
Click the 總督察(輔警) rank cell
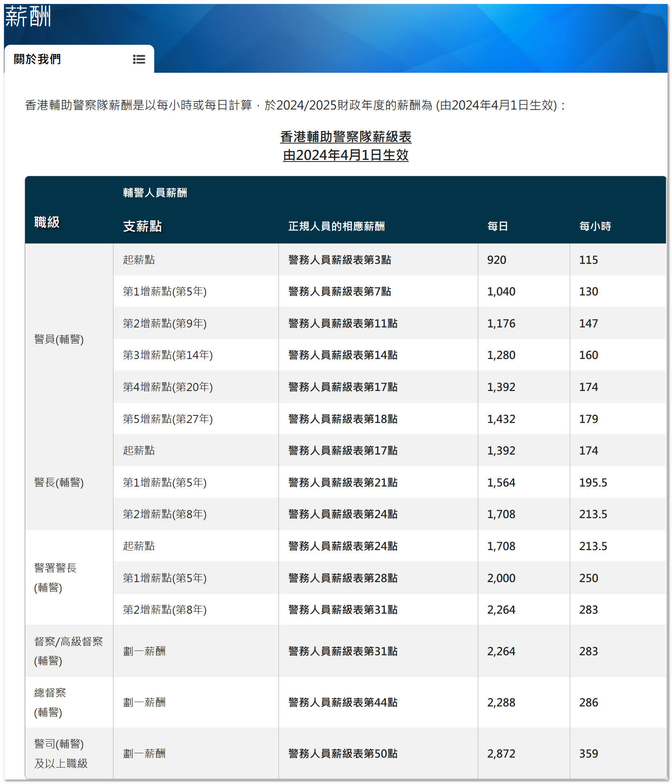50,702
